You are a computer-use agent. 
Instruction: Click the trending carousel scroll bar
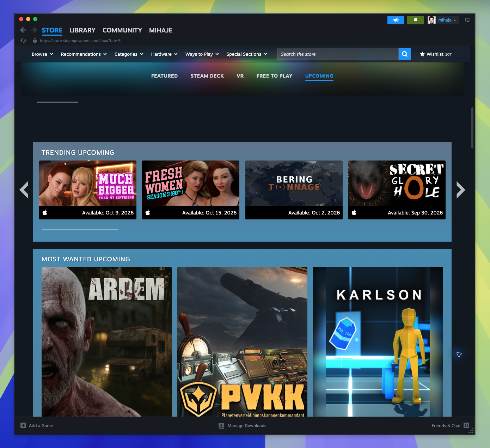coord(80,230)
